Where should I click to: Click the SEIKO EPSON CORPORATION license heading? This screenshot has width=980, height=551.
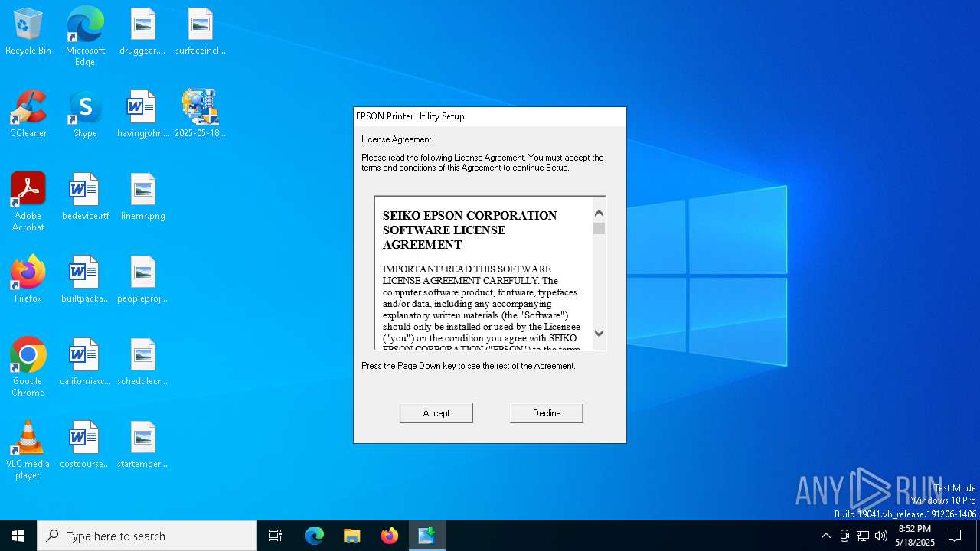coord(470,230)
